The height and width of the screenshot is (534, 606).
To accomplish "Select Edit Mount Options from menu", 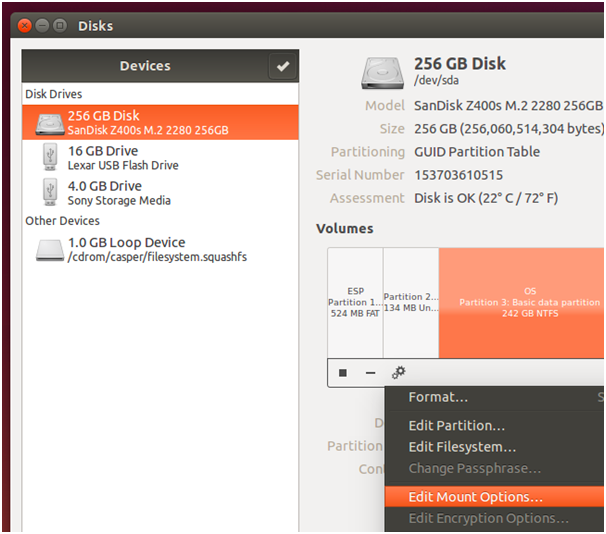I will coord(475,496).
